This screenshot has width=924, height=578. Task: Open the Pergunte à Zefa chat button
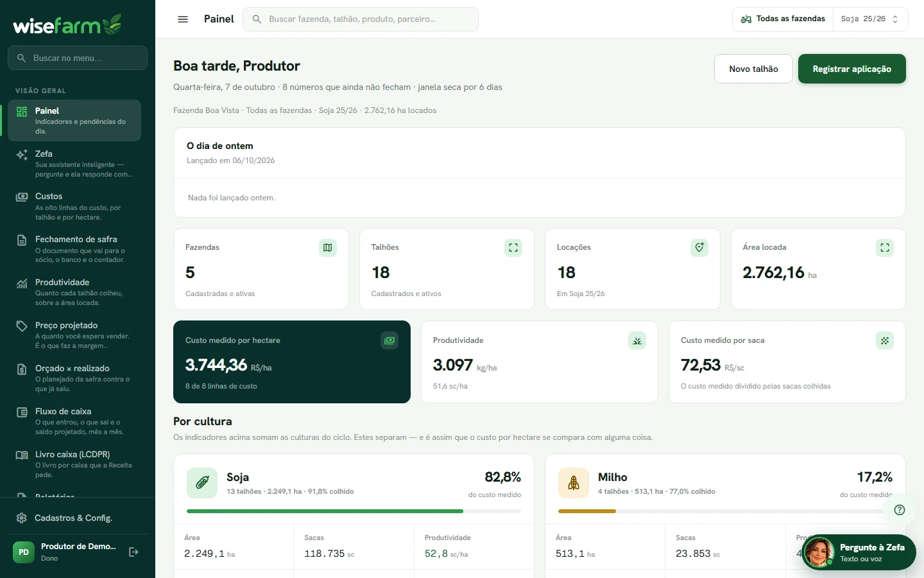[859, 552]
